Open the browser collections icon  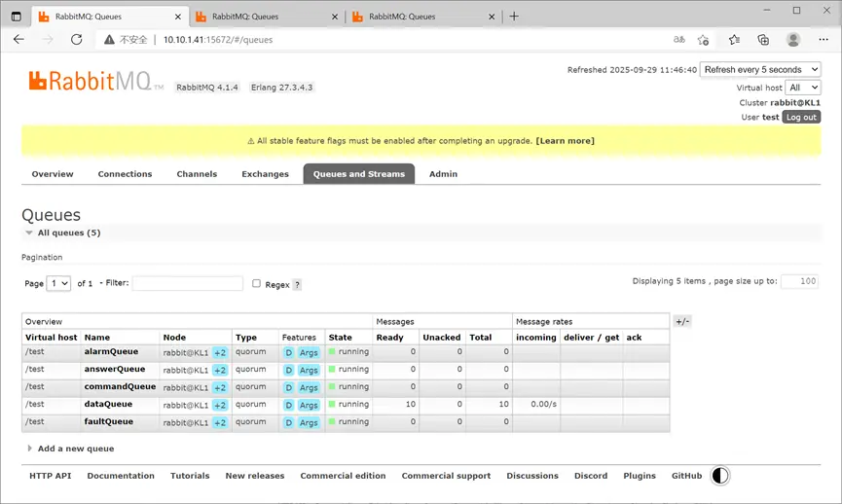coord(763,40)
